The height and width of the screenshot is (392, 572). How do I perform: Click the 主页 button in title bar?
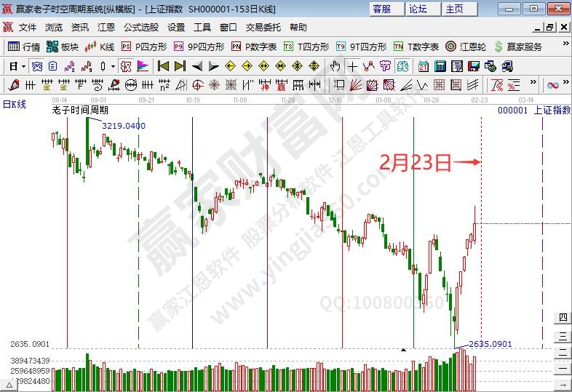(x=459, y=9)
